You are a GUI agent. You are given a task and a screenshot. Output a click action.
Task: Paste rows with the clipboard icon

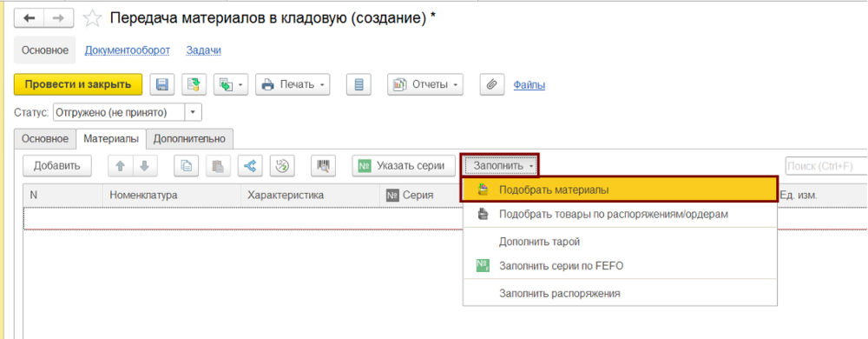218,166
